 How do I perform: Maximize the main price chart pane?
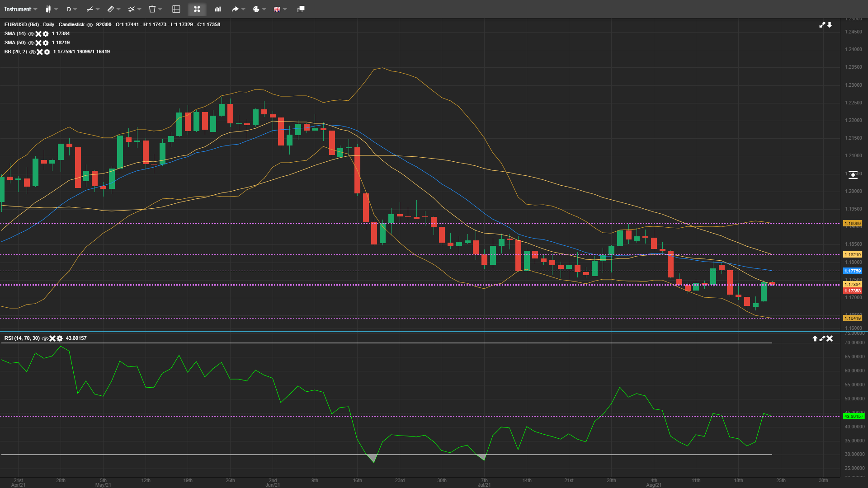pyautogui.click(x=822, y=25)
